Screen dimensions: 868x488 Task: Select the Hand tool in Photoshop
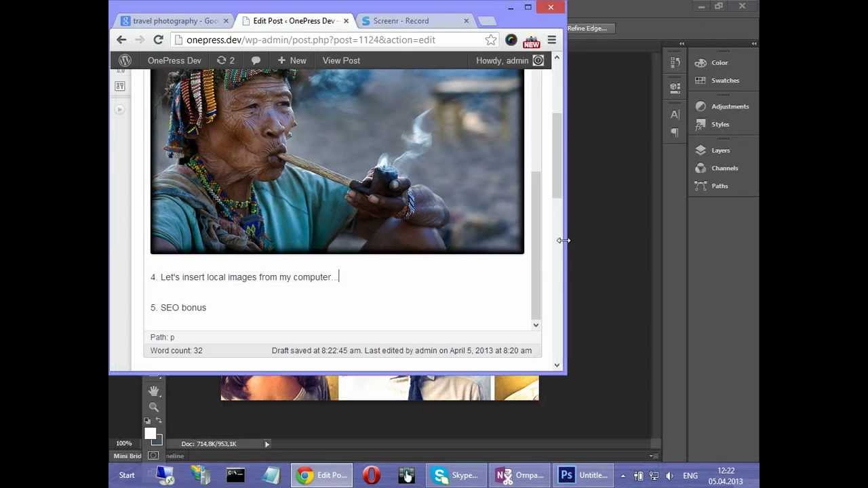(154, 391)
